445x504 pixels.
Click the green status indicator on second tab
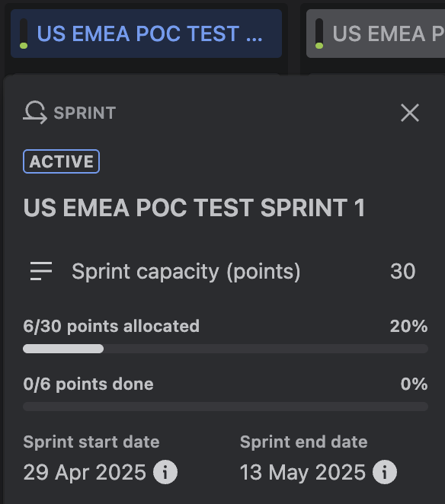[x=319, y=46]
